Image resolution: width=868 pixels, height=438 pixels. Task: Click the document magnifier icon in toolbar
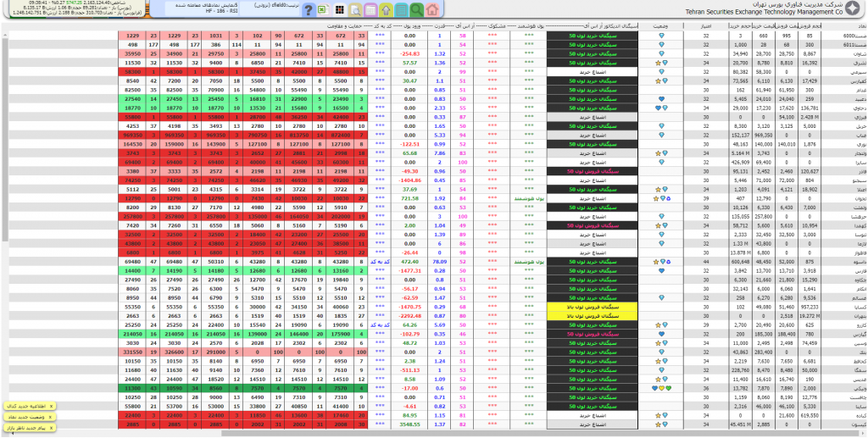(355, 9)
